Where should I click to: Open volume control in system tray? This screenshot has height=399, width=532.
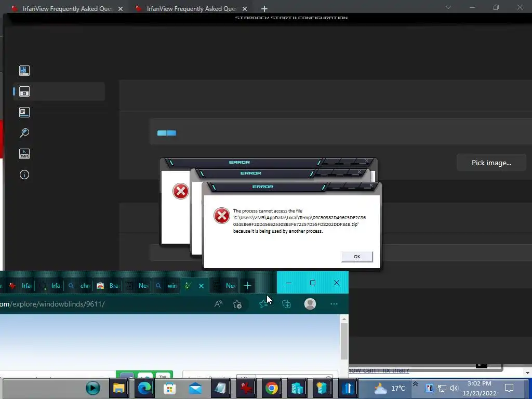pos(454,388)
